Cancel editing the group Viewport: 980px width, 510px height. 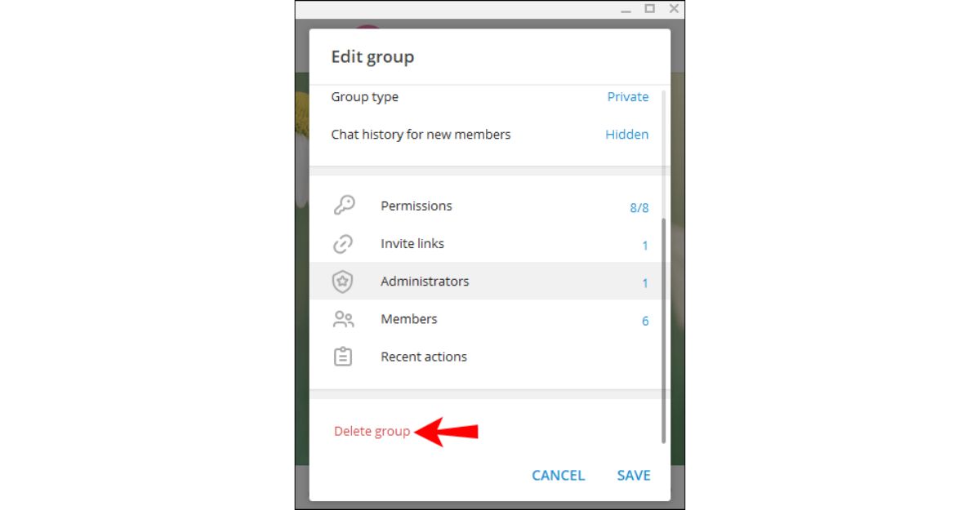pyautogui.click(x=558, y=475)
